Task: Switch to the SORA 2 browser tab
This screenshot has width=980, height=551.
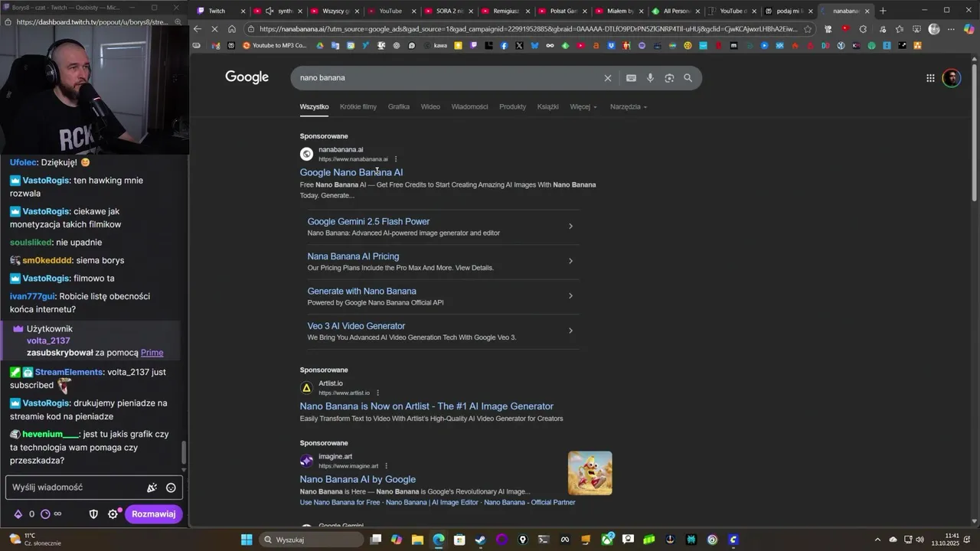Action: 450,11
